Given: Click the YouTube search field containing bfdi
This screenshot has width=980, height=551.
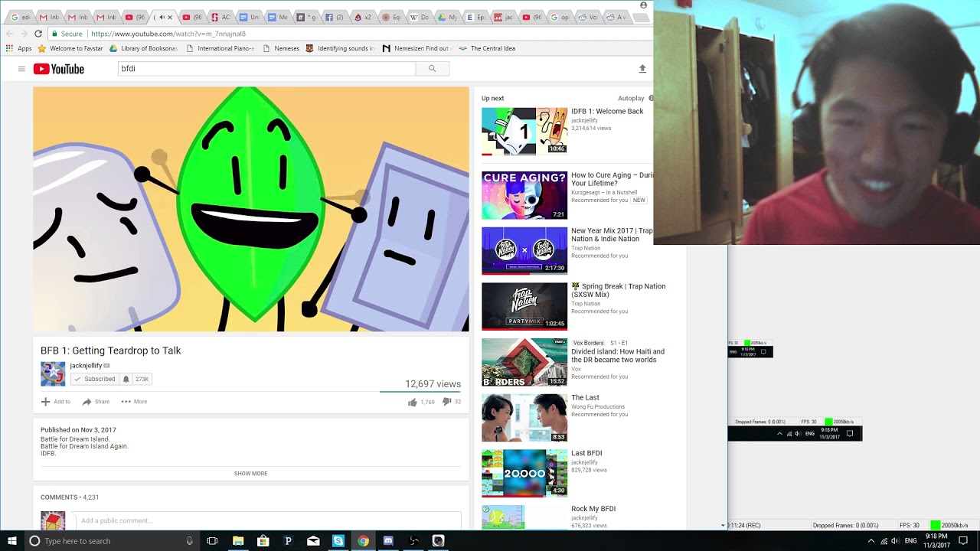Looking at the screenshot, I should [266, 69].
